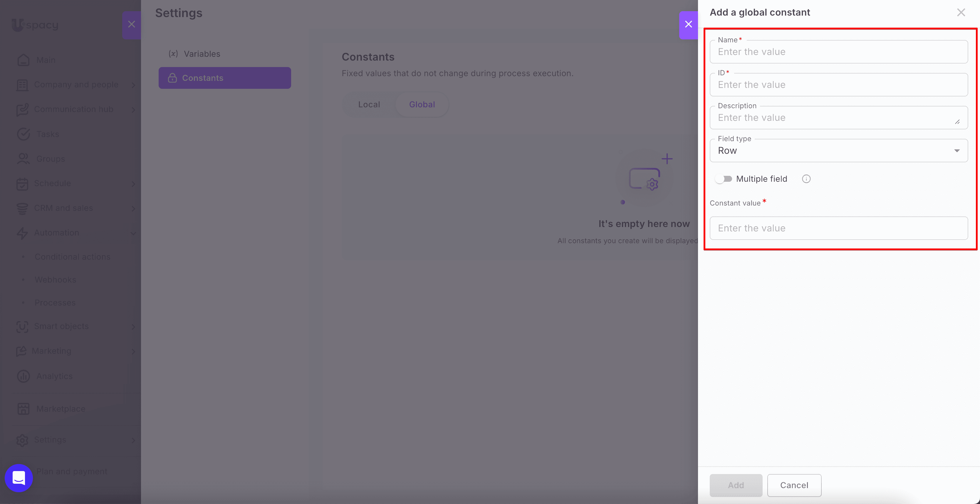Click the Add button

[x=736, y=485]
